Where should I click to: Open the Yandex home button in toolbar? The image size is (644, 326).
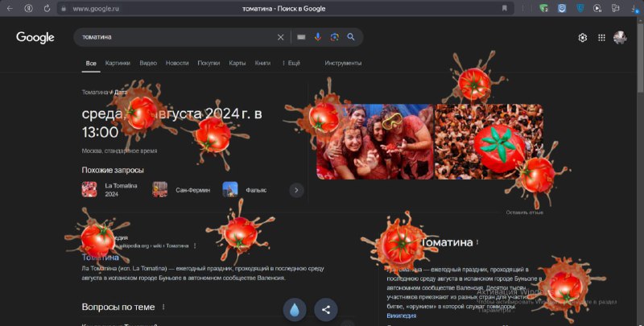coord(28,8)
